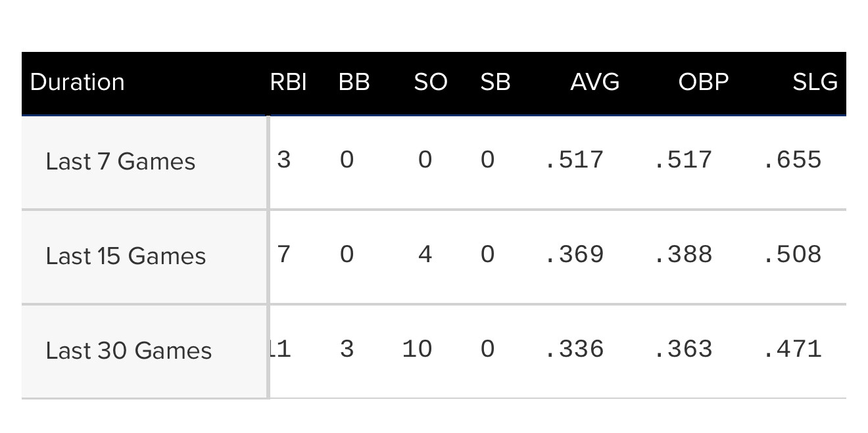Viewport: 868px width, 433px height.
Task: Select the Last 30 Games row
Action: [x=434, y=351]
